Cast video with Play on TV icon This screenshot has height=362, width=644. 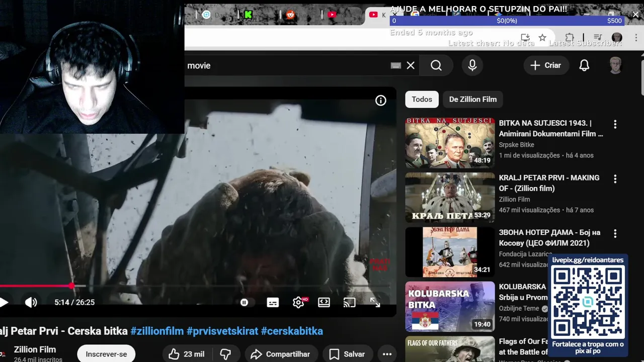point(349,302)
